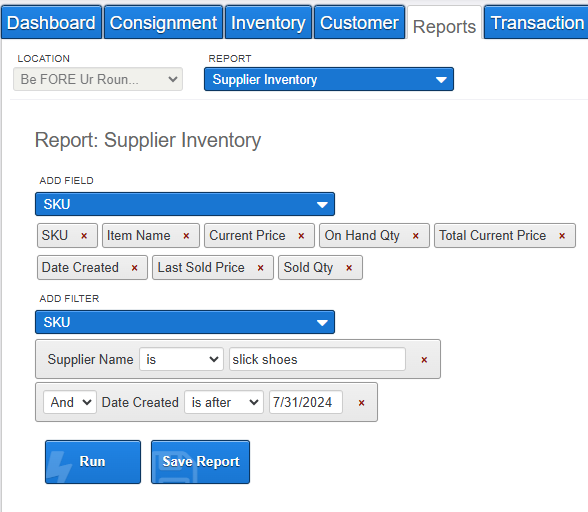The width and height of the screenshot is (588, 512).
Task: Remove the SKU field tag
Action: pyautogui.click(x=84, y=236)
